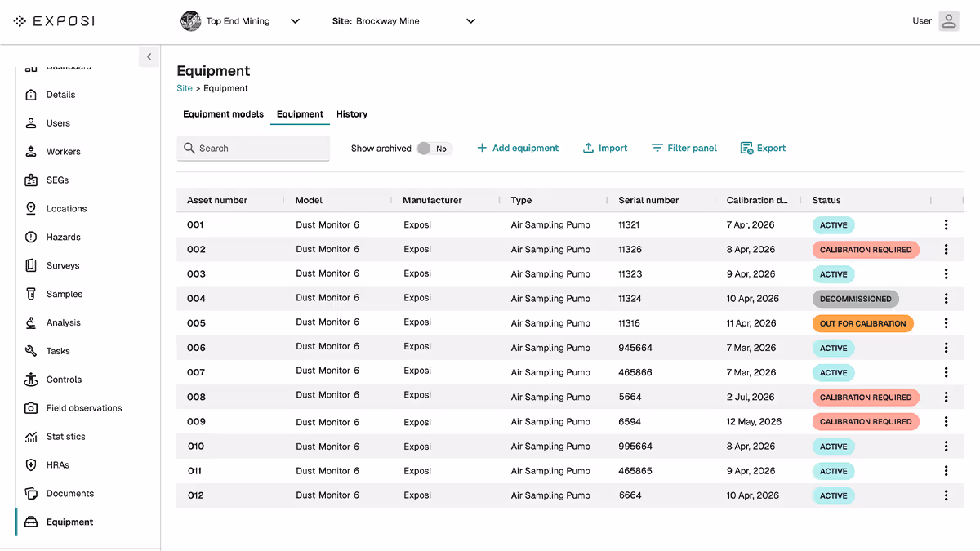Select the Samples test tube icon
This screenshot has width=980, height=551.
click(x=31, y=295)
